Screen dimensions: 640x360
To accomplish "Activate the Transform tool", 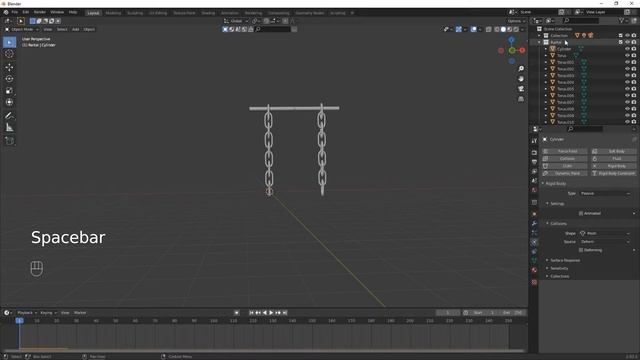I will 9,102.
